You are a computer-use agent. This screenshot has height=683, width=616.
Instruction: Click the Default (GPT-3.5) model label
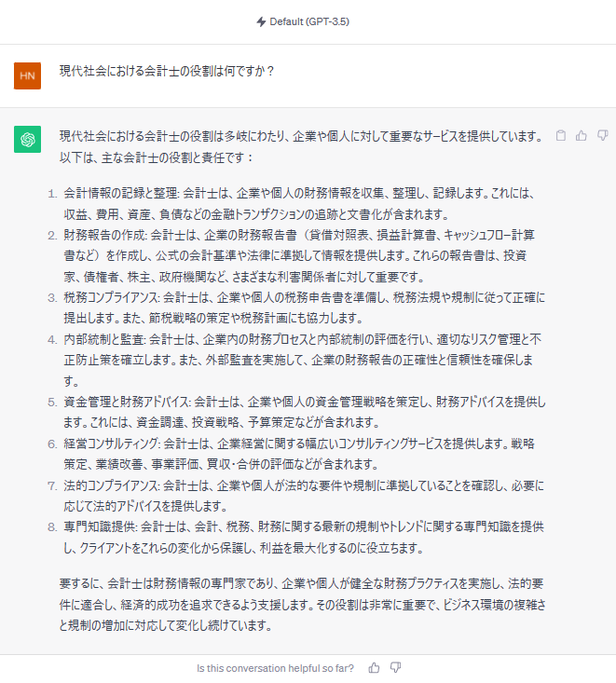pos(309,21)
